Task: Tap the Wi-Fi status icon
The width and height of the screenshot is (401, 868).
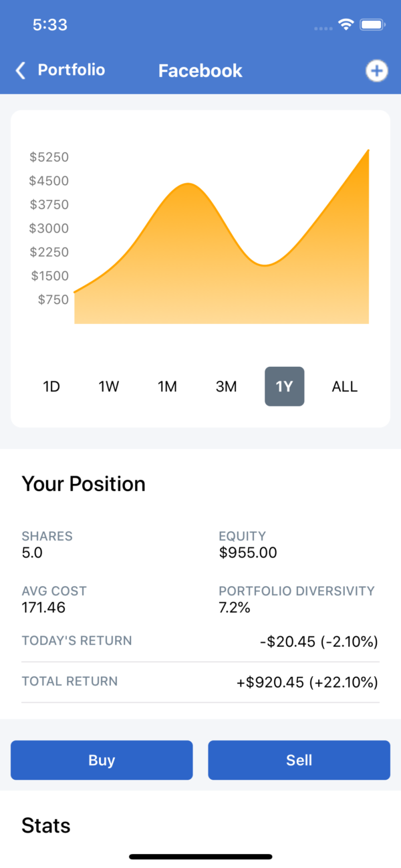Action: click(x=345, y=25)
